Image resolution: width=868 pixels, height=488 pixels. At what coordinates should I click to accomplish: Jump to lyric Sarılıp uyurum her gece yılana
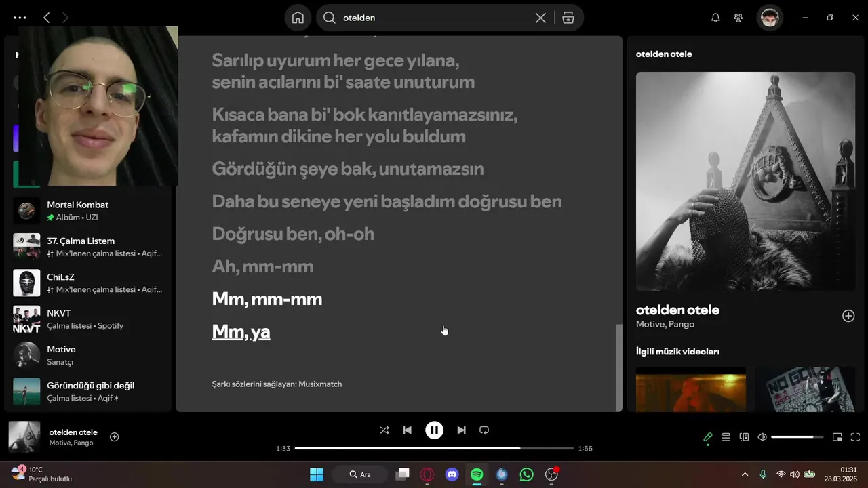343,71
